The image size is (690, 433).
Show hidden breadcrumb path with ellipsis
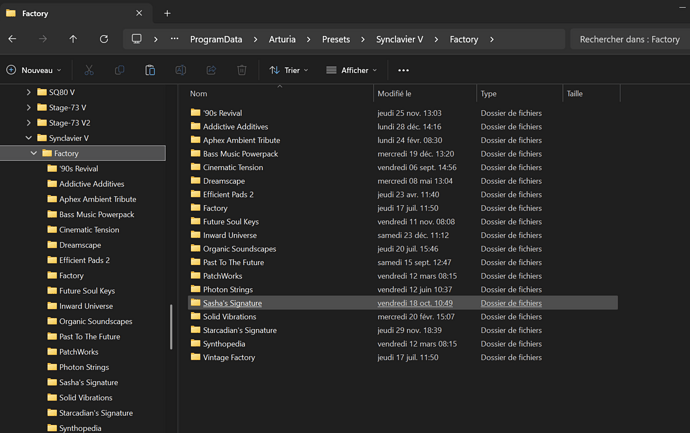pyautogui.click(x=175, y=39)
